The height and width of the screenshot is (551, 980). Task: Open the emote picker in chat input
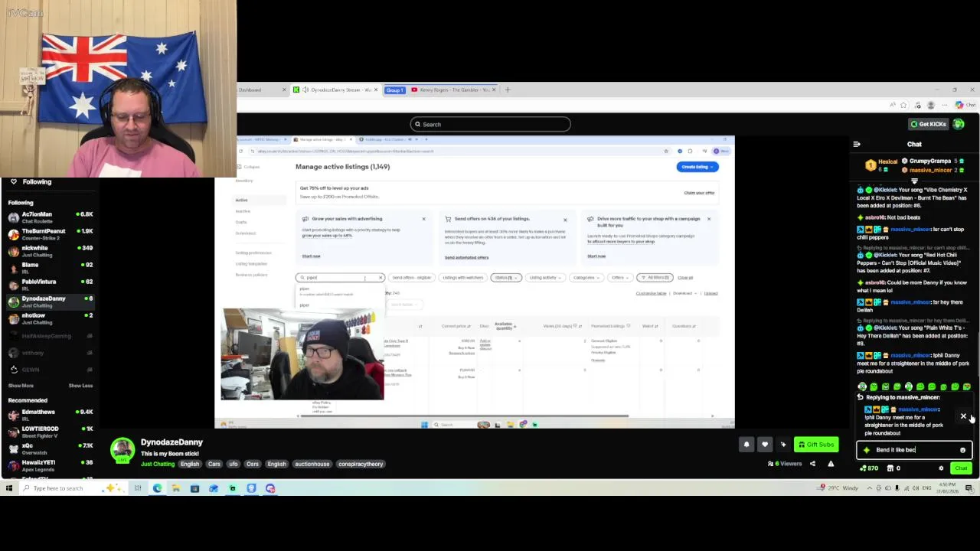tap(962, 450)
